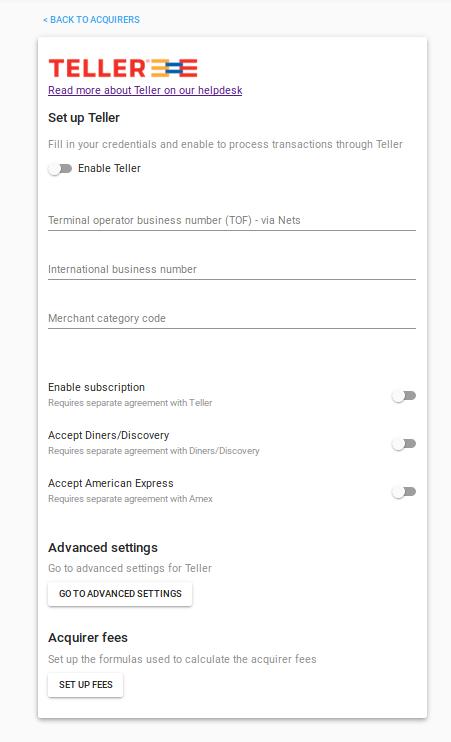Focus the Terminal operator business number field

pos(232,220)
